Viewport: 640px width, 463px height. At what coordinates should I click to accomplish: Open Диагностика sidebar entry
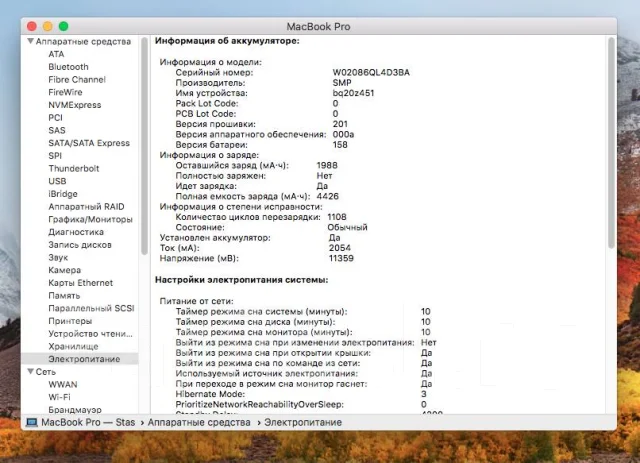pos(76,232)
